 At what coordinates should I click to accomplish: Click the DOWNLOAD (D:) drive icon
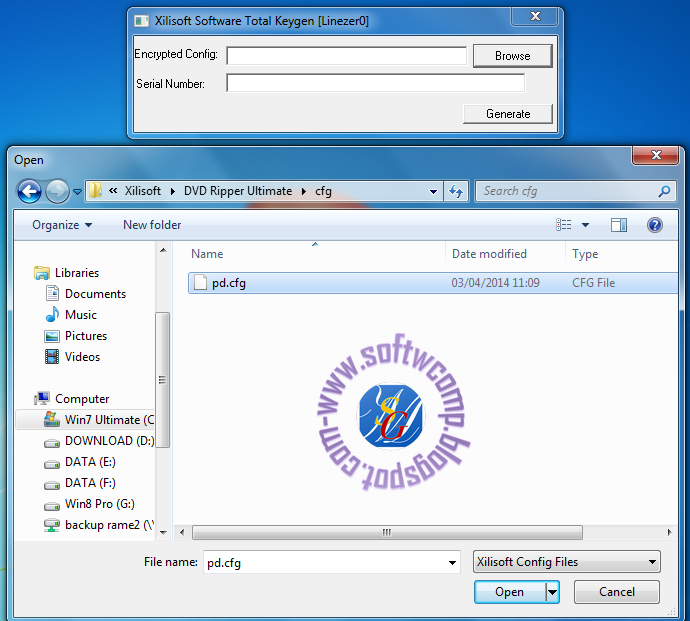click(52, 443)
